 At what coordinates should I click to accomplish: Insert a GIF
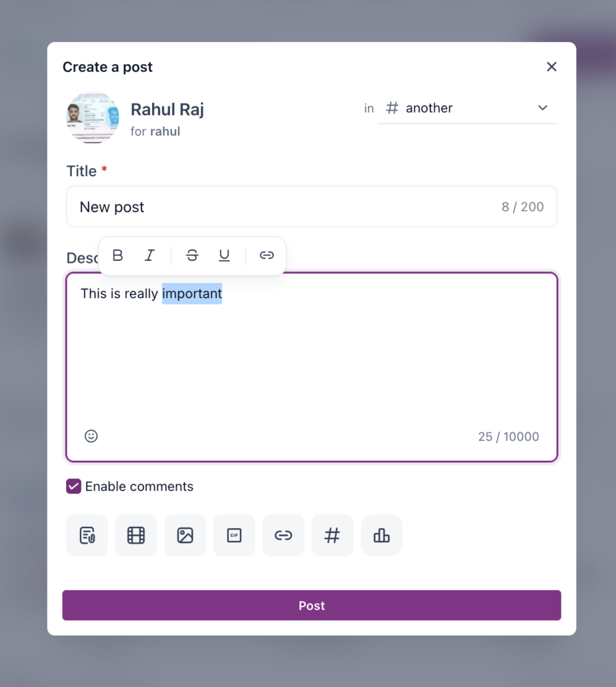234,535
